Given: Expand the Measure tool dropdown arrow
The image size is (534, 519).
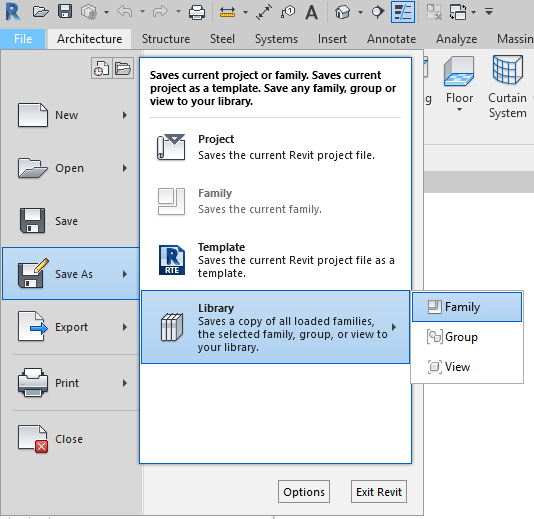Looking at the screenshot, I should [x=245, y=13].
